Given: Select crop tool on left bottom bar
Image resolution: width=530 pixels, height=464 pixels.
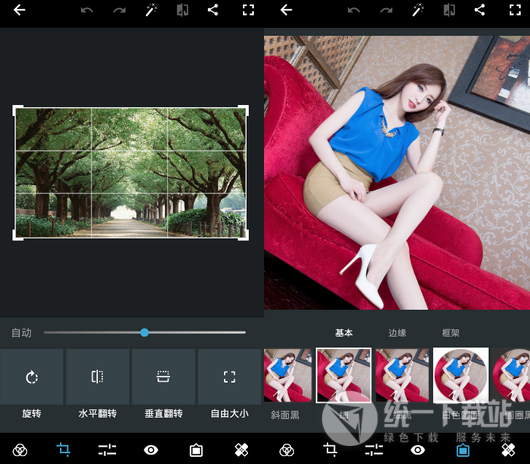Looking at the screenshot, I should 64,450.
